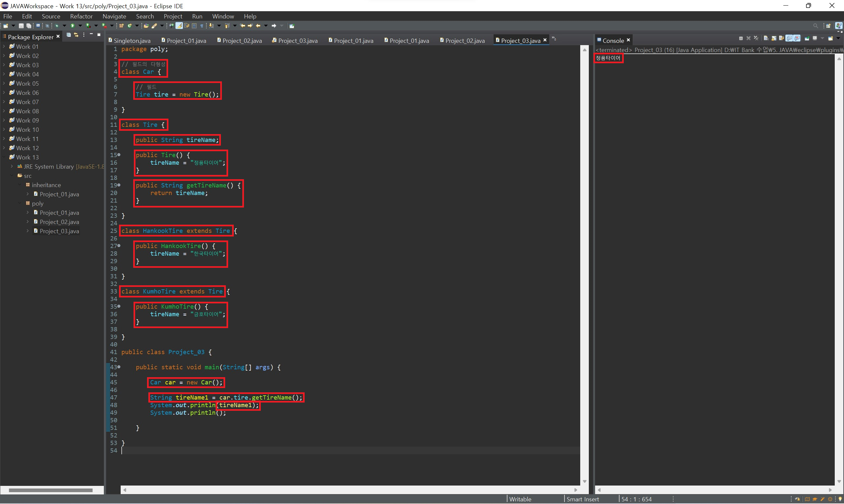This screenshot has width=844, height=504.
Task: Click the editor horizontal scrollbar
Action: pyautogui.click(x=350, y=490)
